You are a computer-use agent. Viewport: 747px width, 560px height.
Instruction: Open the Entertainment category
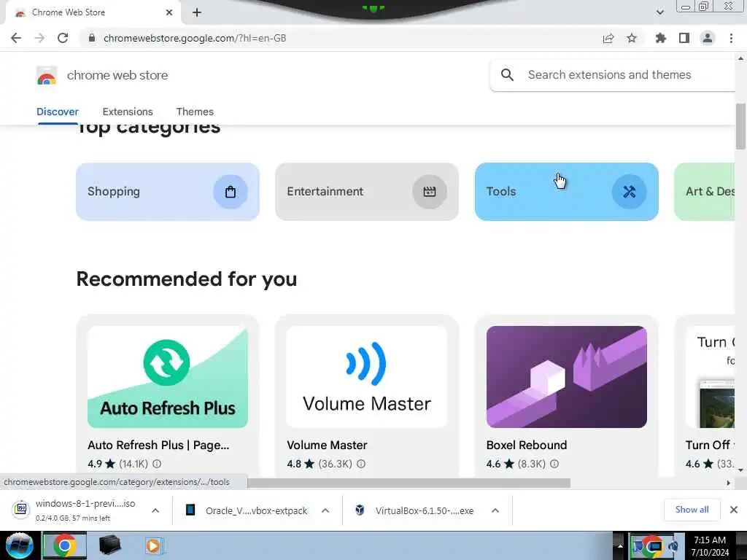pos(367,192)
